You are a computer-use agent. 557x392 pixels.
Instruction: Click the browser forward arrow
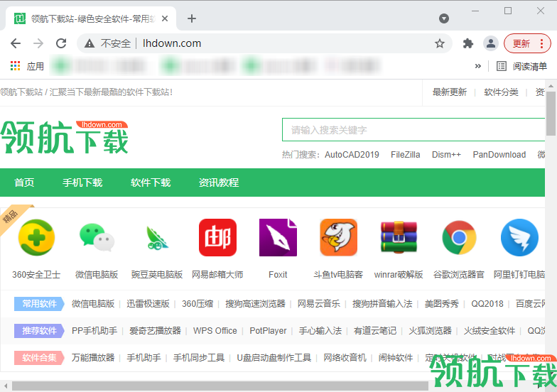click(38, 43)
